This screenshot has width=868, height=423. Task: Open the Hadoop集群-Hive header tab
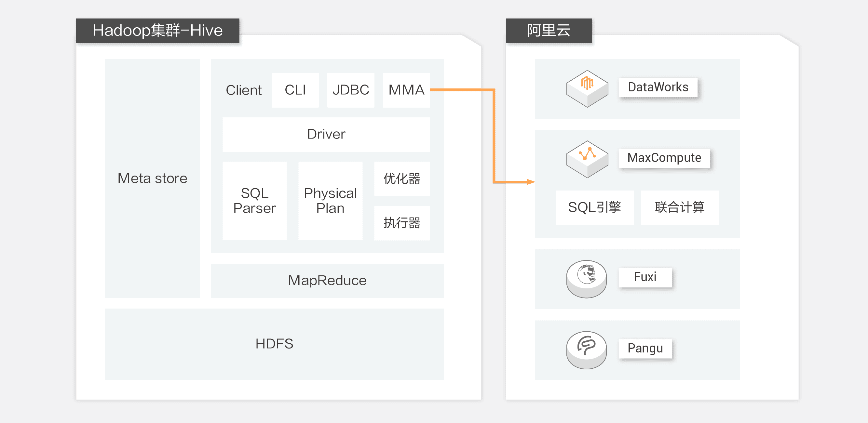[x=157, y=31]
